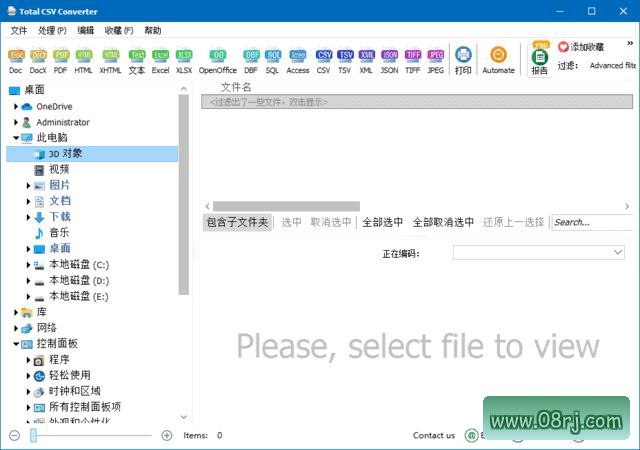Zoom out with the minus icon
Viewport: 640px width, 450px height.
point(14,435)
